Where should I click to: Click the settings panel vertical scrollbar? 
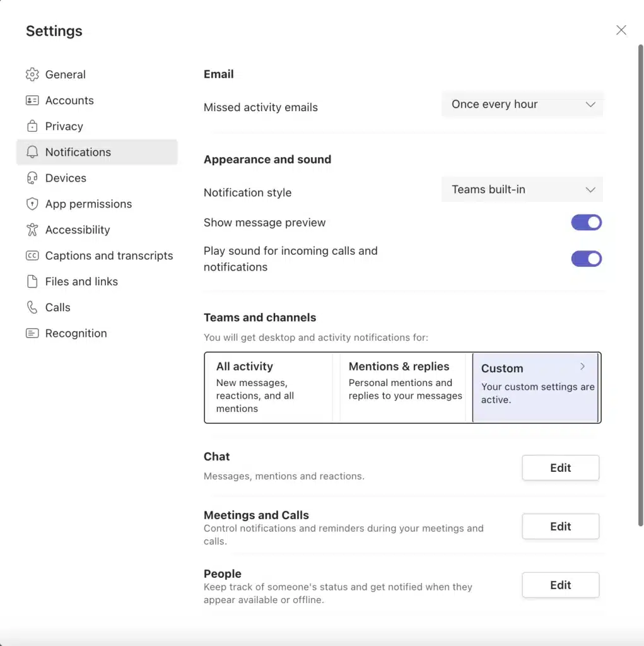(x=640, y=285)
